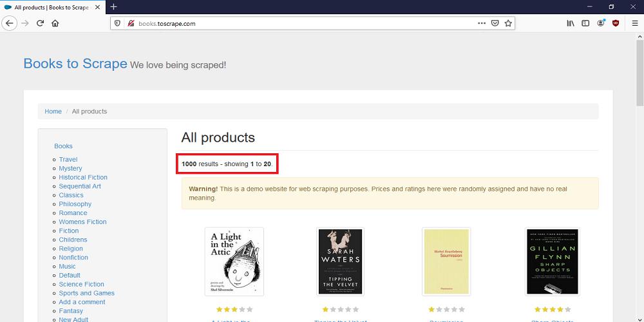Click the insecure connection padlock icon
Image resolution: width=644 pixels, height=322 pixels.
click(131, 23)
